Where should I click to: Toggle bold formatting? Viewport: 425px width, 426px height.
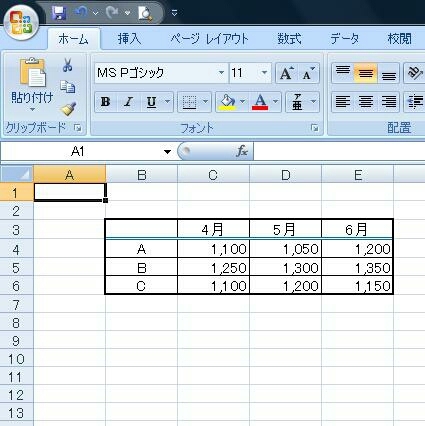pyautogui.click(x=105, y=102)
